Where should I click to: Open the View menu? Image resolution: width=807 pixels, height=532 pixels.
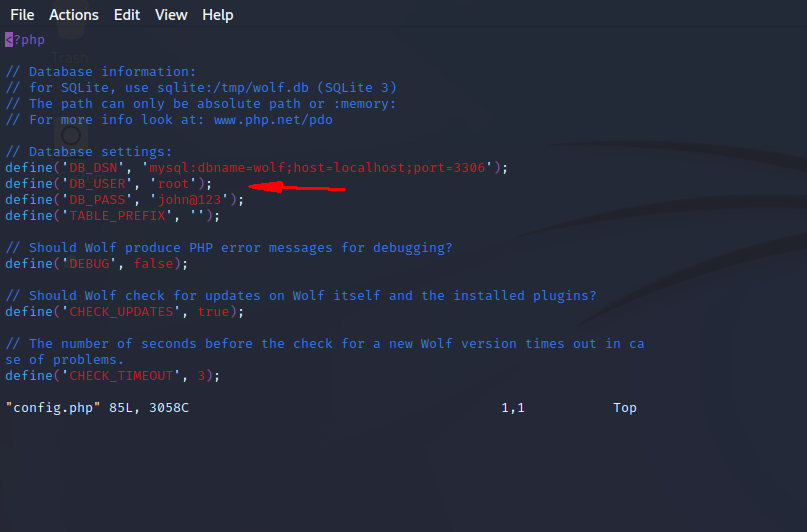[x=171, y=15]
